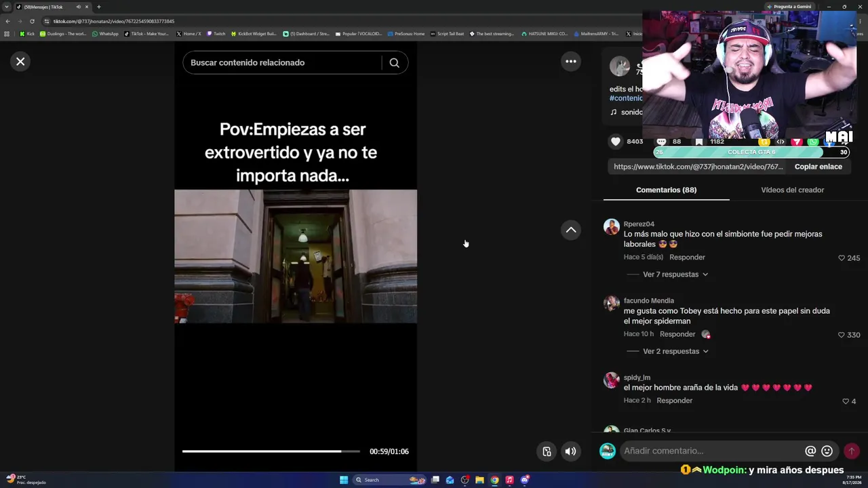Share via WhatsApp icon
The image size is (868, 488).
pyautogui.click(x=813, y=142)
